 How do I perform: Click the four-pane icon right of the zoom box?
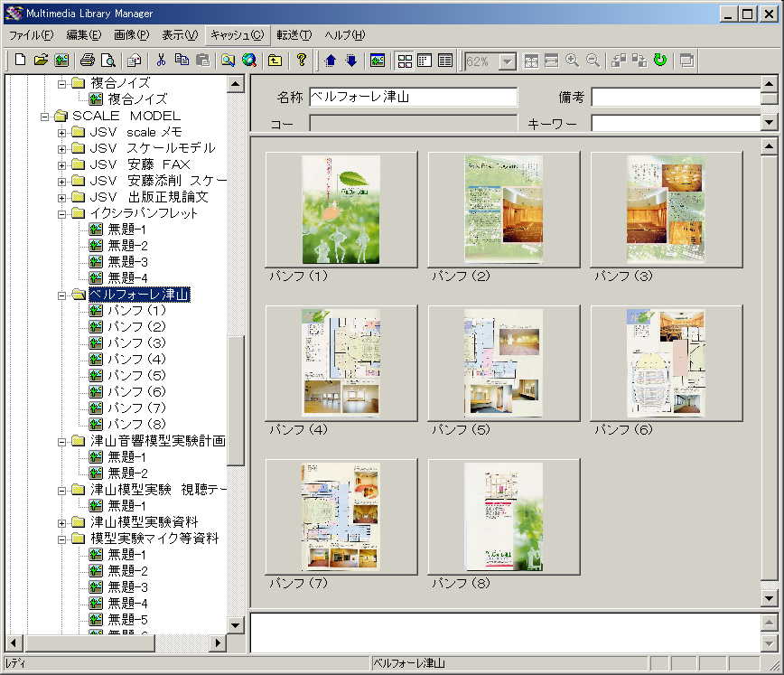point(531,61)
